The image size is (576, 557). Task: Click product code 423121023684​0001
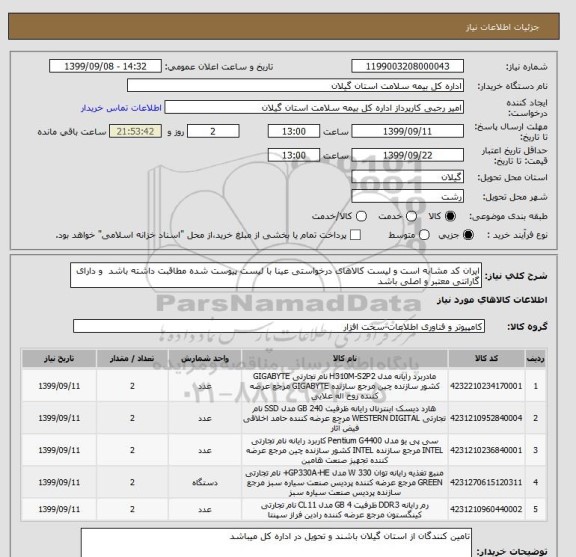pyautogui.click(x=486, y=450)
